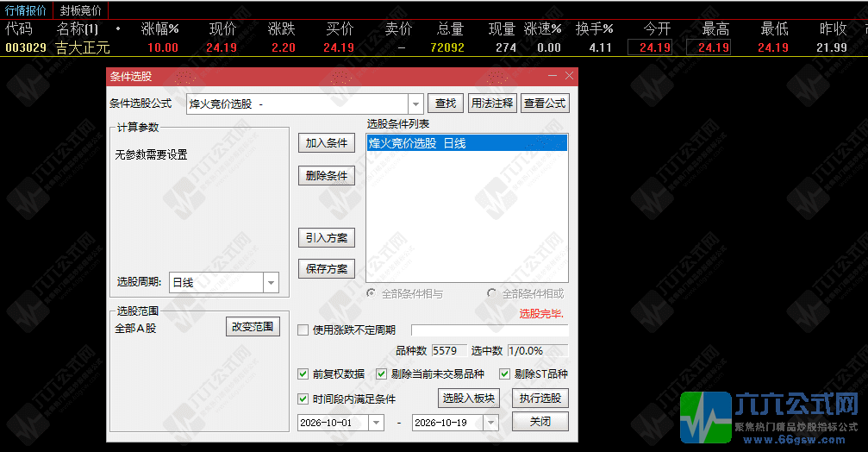This screenshot has width=868, height=452.
Task: Click the 保存方案 button
Action: tap(327, 268)
